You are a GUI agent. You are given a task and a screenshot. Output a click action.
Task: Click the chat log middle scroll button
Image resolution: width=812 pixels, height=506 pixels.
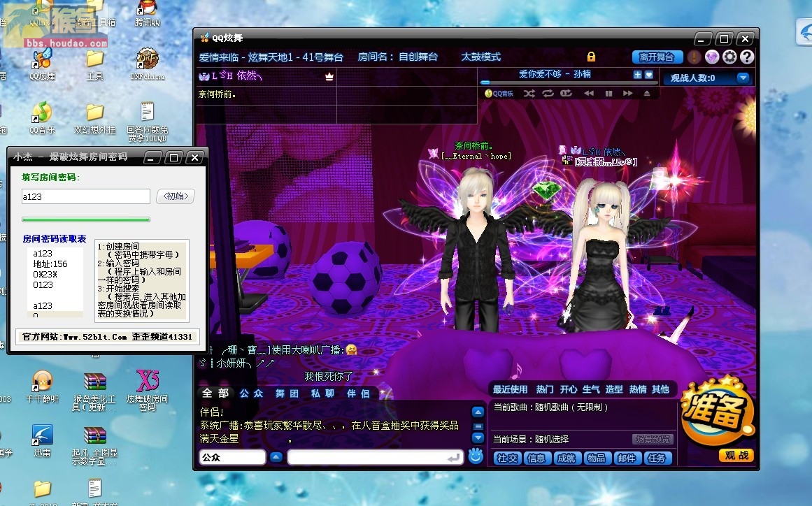tap(478, 426)
